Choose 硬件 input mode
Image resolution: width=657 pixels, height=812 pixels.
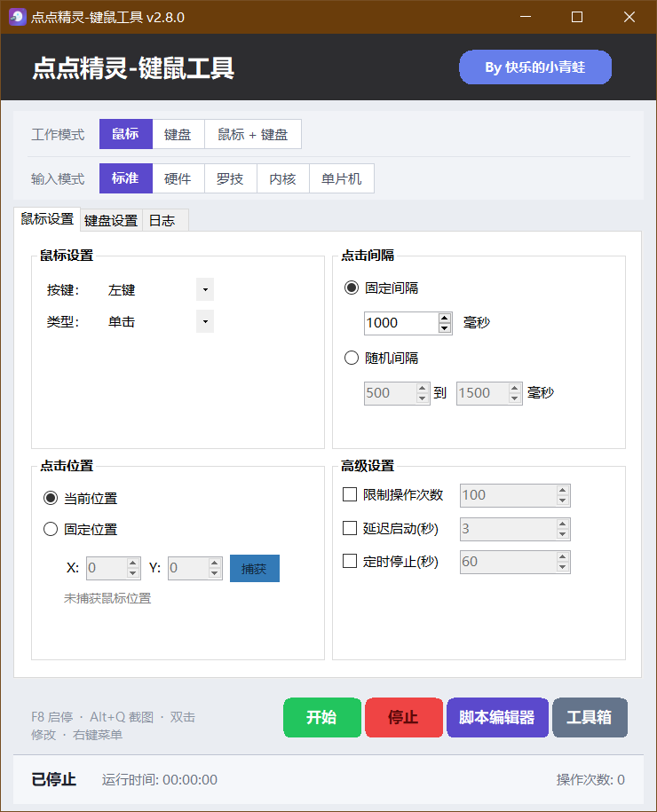coord(178,178)
